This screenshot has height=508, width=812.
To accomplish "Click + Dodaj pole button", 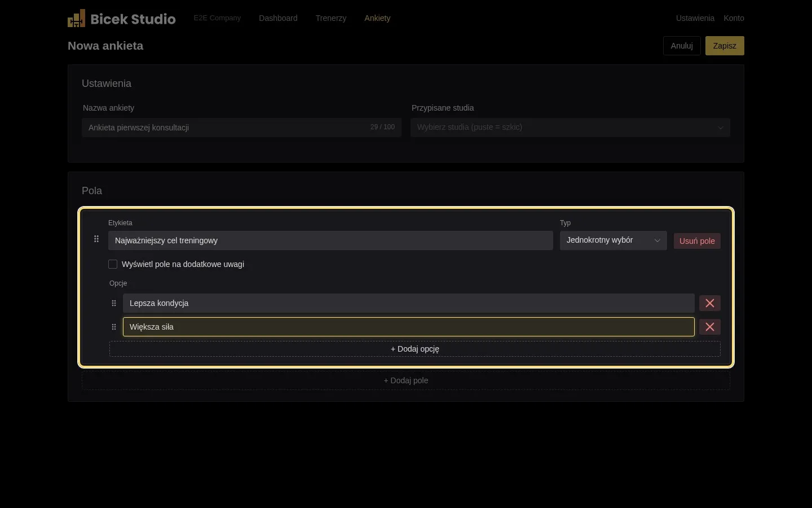I will click(x=406, y=380).
